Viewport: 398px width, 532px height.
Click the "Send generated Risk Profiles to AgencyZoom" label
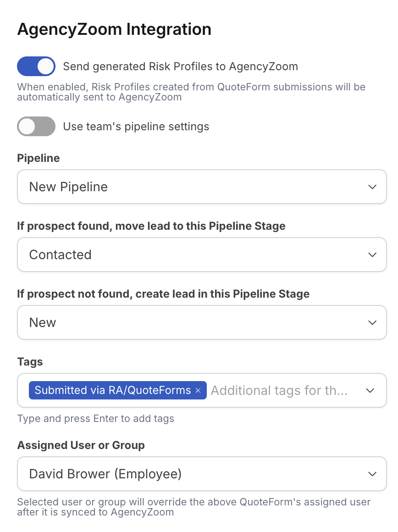[180, 66]
